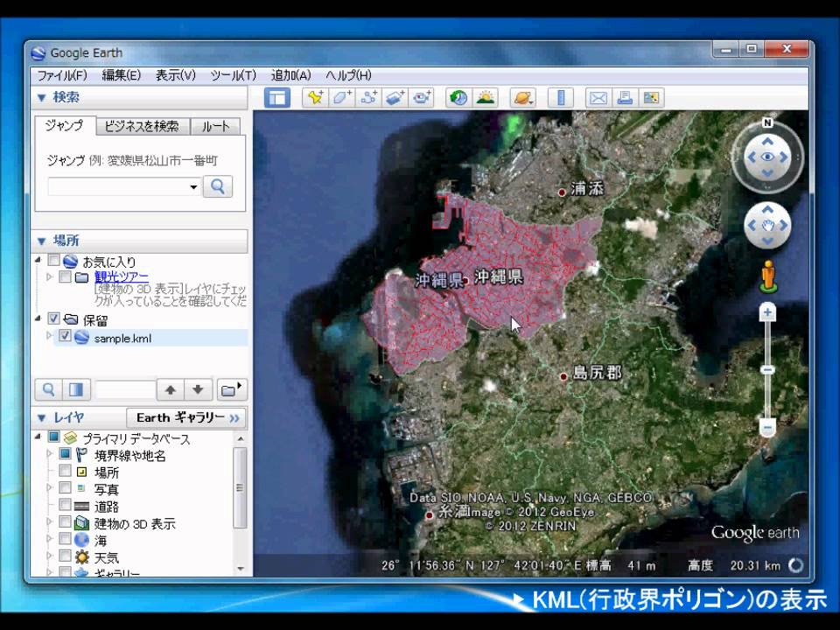Add a path tool icon
Screen dimensions: 840x630
pos(368,98)
